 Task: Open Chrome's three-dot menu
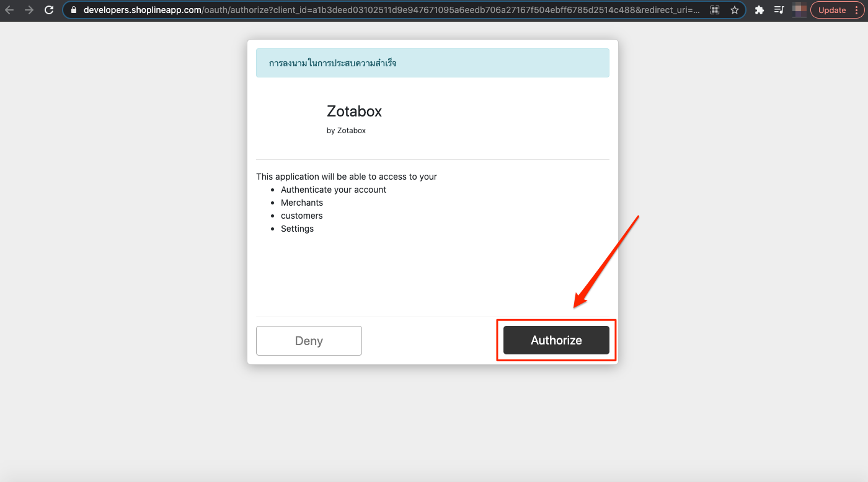[x=856, y=10]
